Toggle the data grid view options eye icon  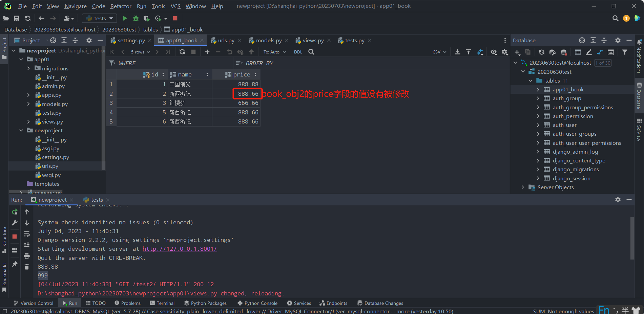click(494, 52)
